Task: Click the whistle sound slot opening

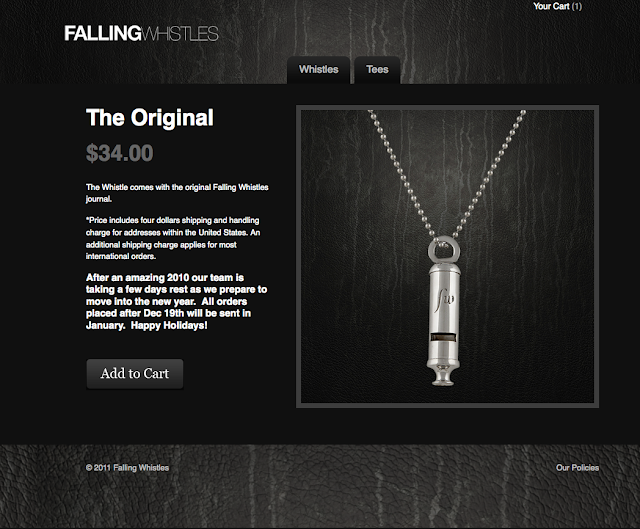Action: click(444, 337)
